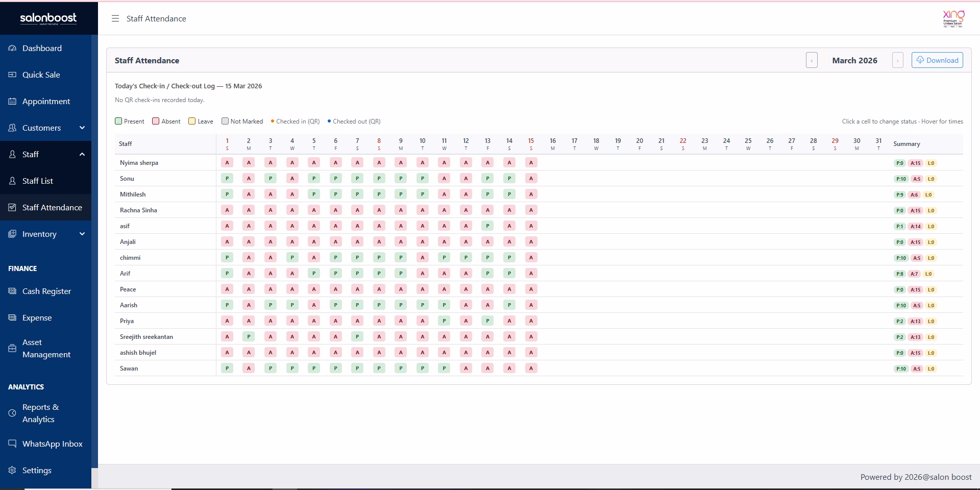Open Appointment menu item
This screenshot has width=980, height=490.
click(45, 101)
